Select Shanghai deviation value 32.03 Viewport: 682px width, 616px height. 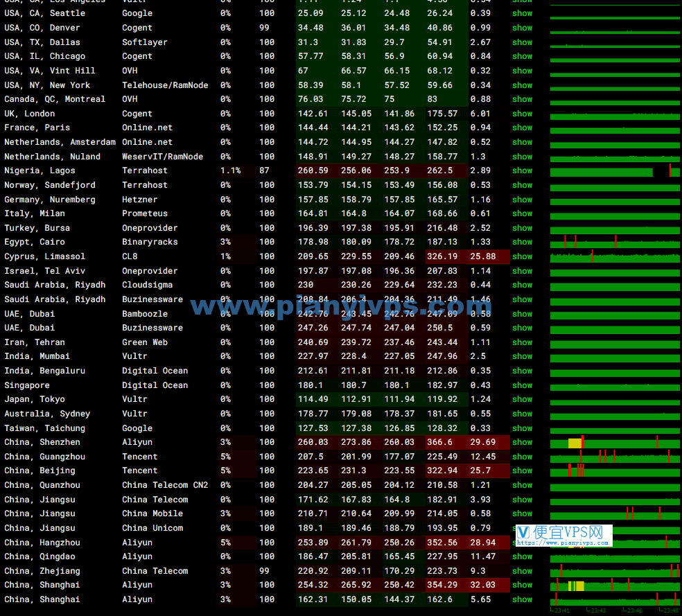click(483, 585)
